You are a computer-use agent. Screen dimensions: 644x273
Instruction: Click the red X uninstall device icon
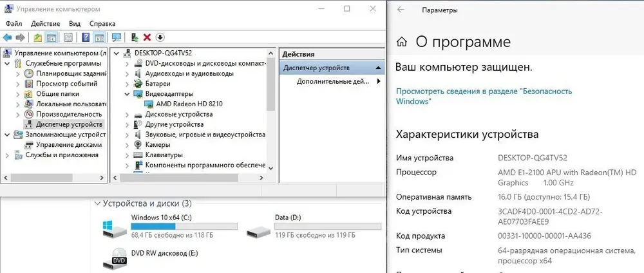pos(147,37)
